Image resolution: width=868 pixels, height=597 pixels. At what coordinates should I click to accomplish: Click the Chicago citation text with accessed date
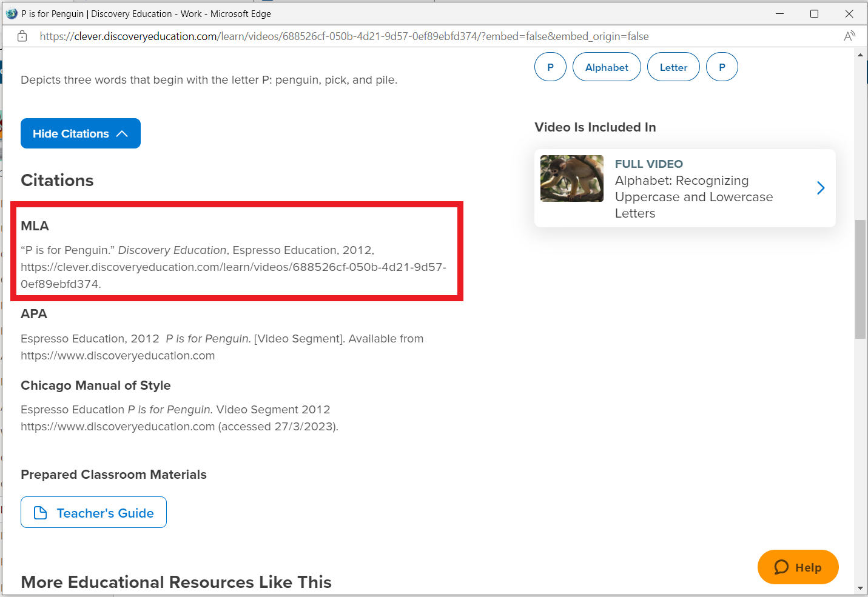point(180,418)
